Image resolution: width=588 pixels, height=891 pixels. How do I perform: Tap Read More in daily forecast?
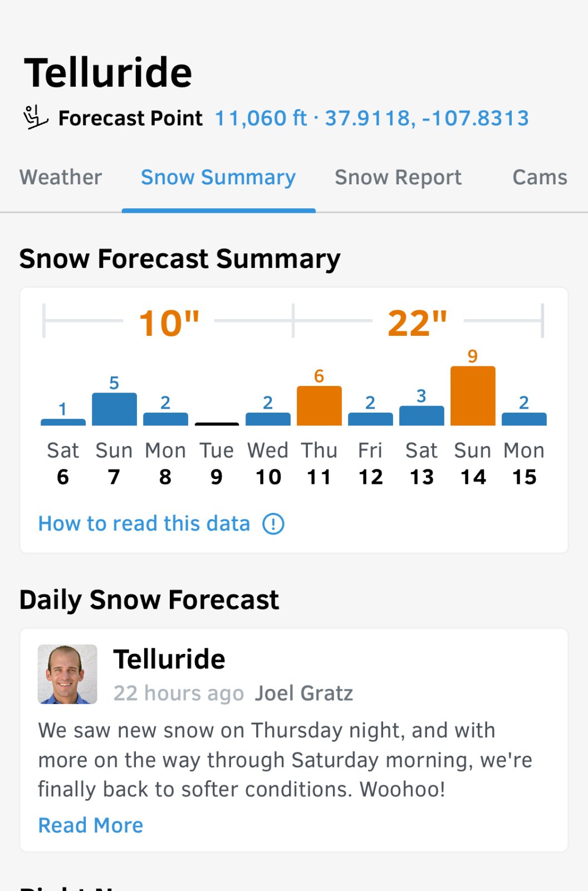pyautogui.click(x=91, y=825)
